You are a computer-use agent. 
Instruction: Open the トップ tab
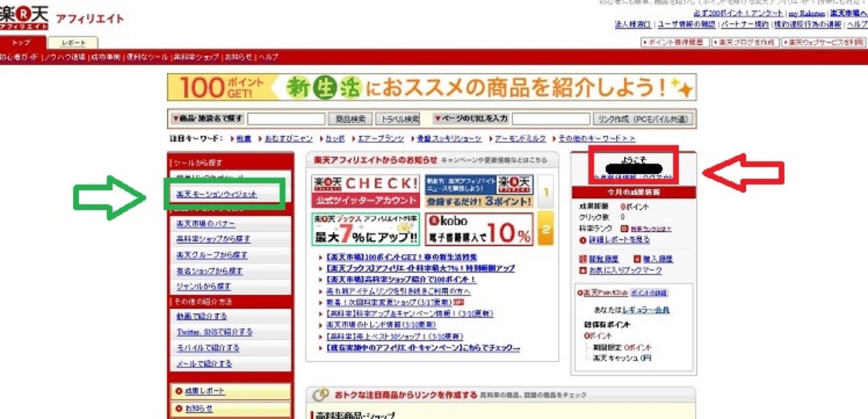(21, 43)
